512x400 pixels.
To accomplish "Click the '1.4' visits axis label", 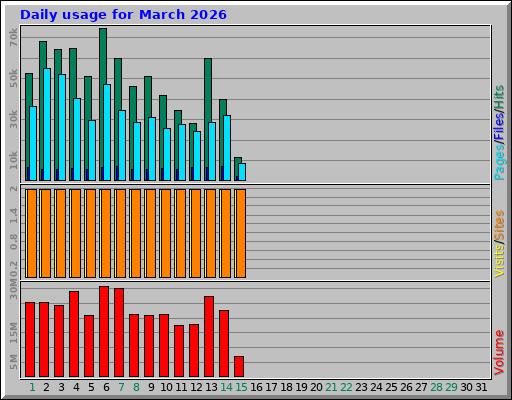I will [13, 216].
